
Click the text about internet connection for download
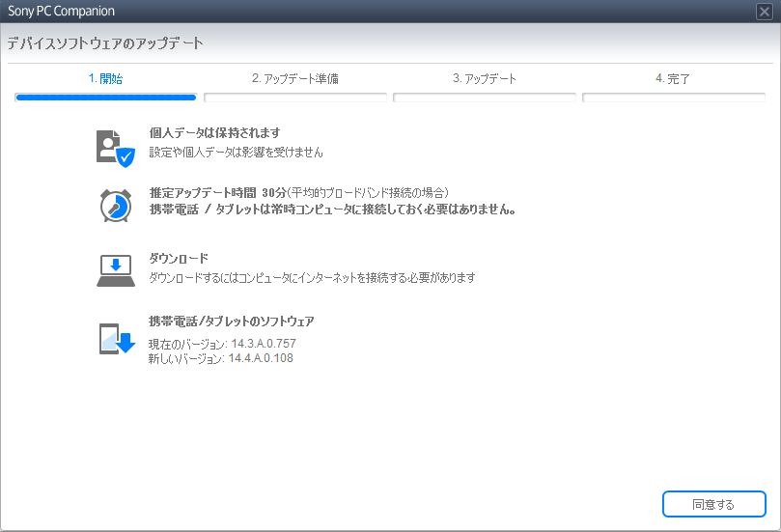tap(312, 277)
